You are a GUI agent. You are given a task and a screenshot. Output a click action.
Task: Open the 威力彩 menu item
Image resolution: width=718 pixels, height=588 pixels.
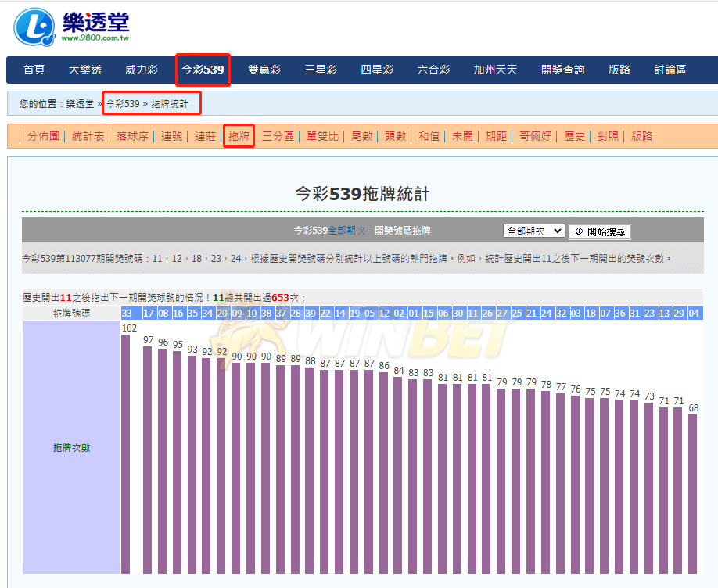(142, 70)
